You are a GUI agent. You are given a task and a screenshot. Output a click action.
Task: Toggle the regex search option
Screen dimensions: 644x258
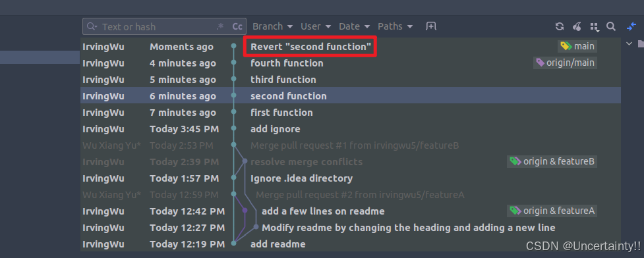pos(220,27)
